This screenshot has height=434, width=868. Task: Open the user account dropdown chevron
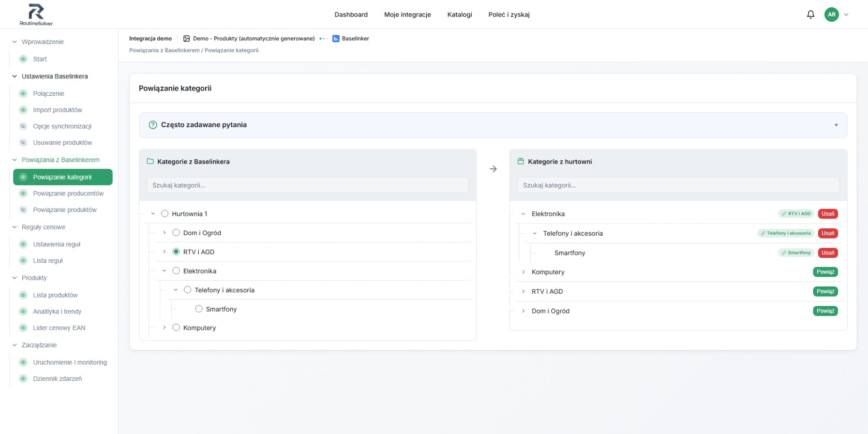[846, 15]
